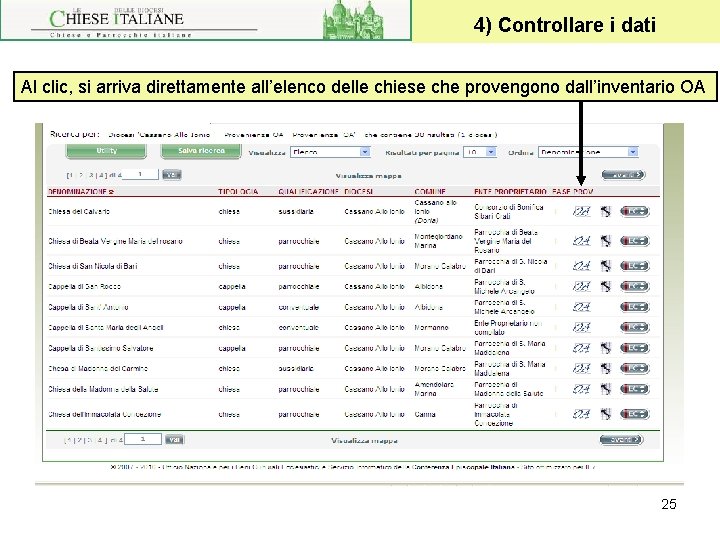Go to page 2 in the lower pagination
Viewport: 720px width, 540px height.
[x=79, y=440]
